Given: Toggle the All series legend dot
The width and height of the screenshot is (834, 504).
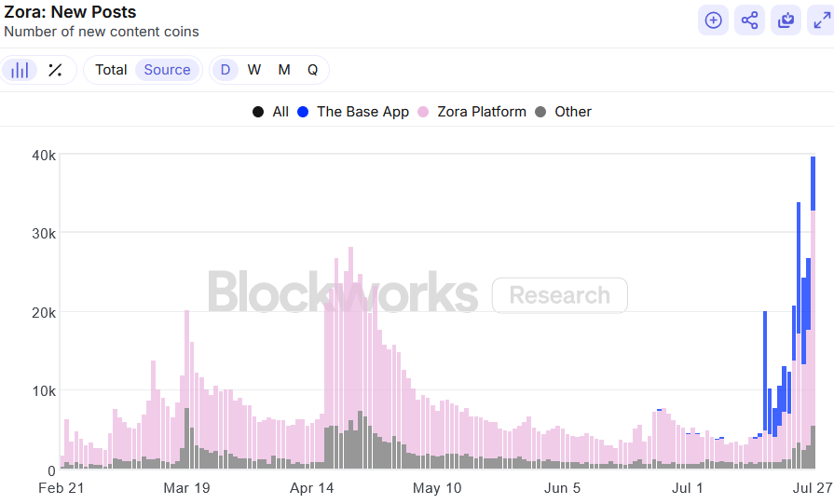Looking at the screenshot, I should pos(269,112).
